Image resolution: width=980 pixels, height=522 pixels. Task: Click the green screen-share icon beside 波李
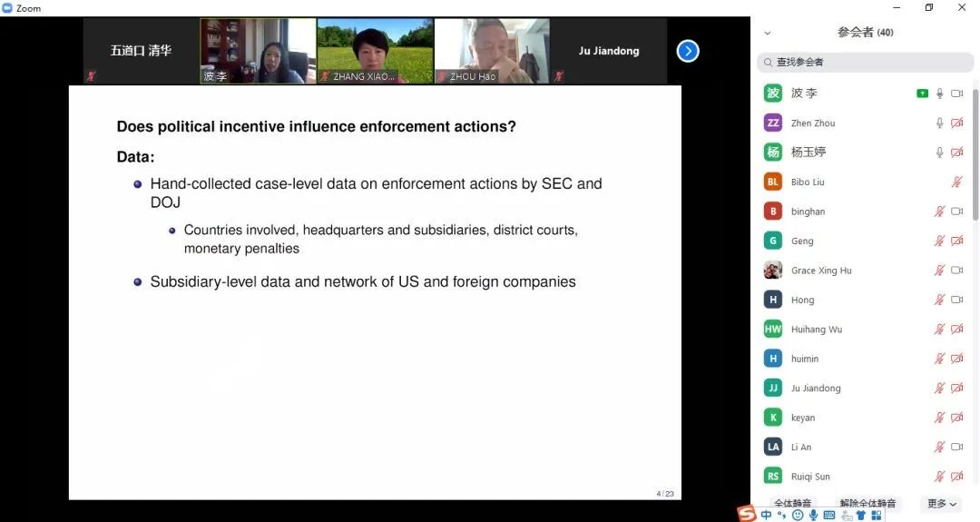[x=922, y=94]
